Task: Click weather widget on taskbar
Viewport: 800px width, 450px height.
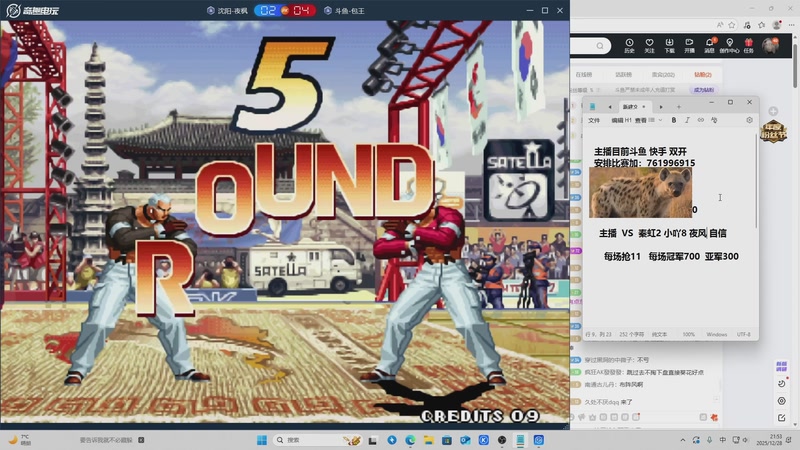Action: tap(19, 439)
